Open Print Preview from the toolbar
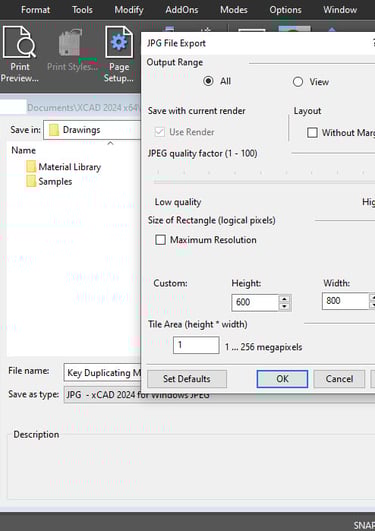 point(19,54)
